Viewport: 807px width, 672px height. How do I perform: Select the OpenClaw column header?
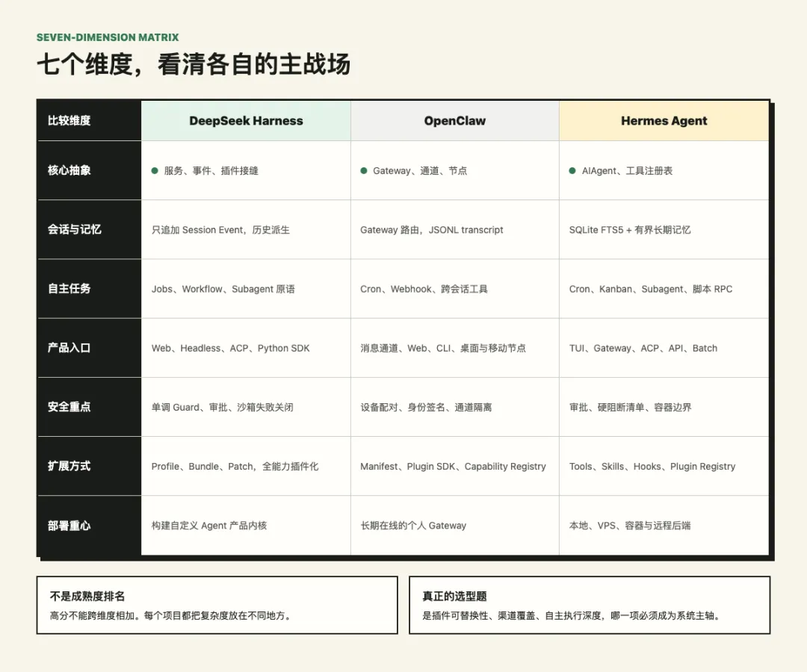pyautogui.click(x=455, y=121)
